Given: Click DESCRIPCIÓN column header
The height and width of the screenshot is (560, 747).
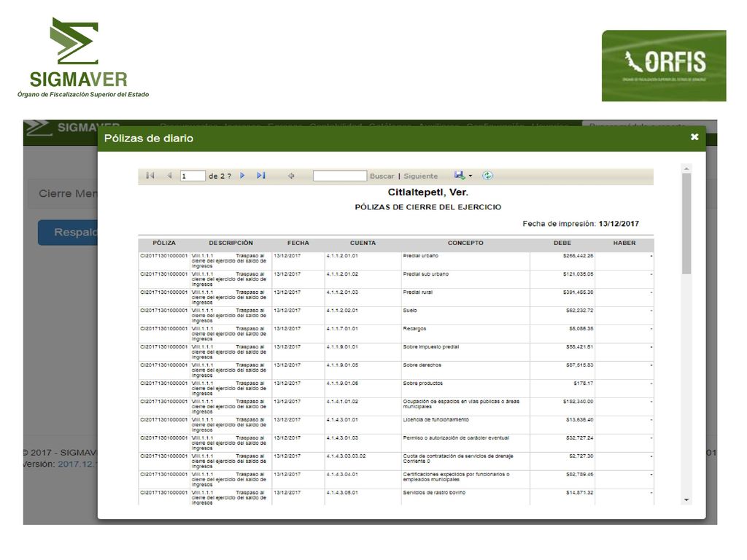Looking at the screenshot, I should (x=231, y=243).
